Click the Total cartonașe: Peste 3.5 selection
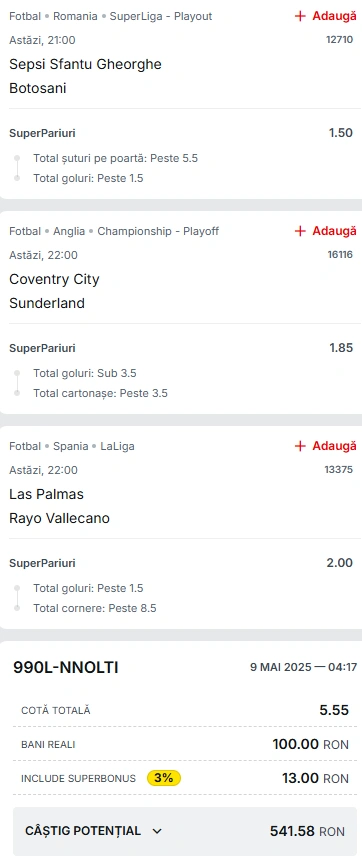The width and height of the screenshot is (362, 864). pyautogui.click(x=100, y=393)
